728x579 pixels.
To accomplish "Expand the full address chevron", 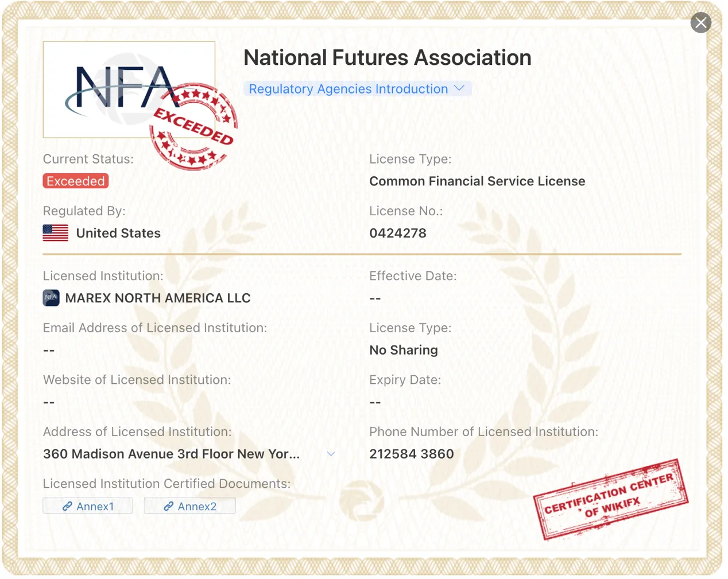I will click(331, 454).
